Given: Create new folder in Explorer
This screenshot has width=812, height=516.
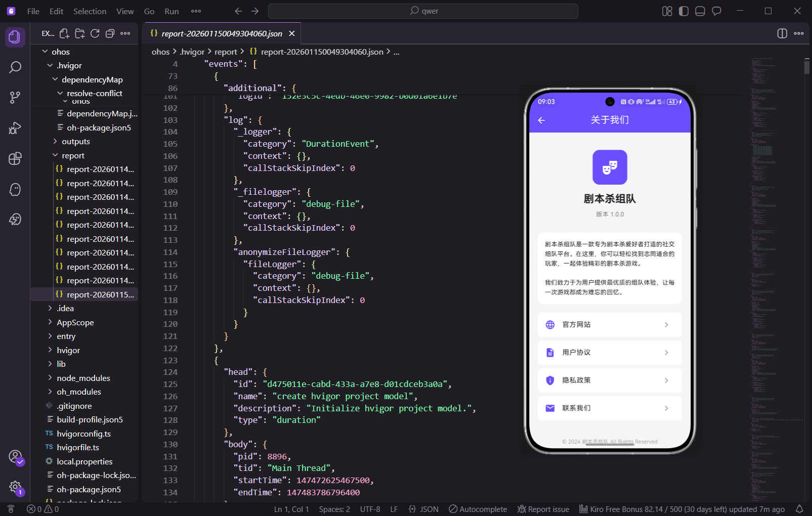Looking at the screenshot, I should point(79,33).
